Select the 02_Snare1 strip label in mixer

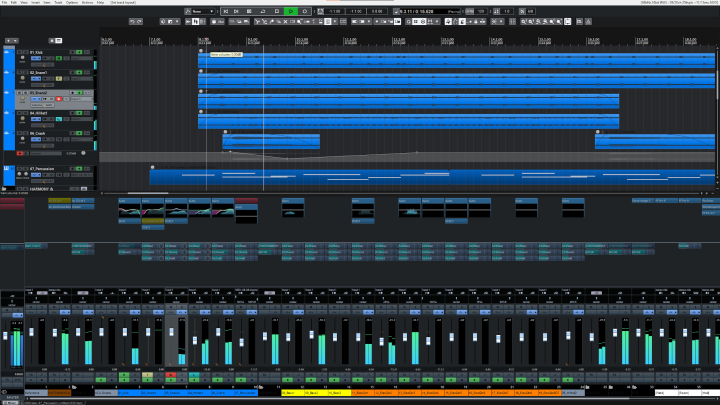(x=152, y=393)
